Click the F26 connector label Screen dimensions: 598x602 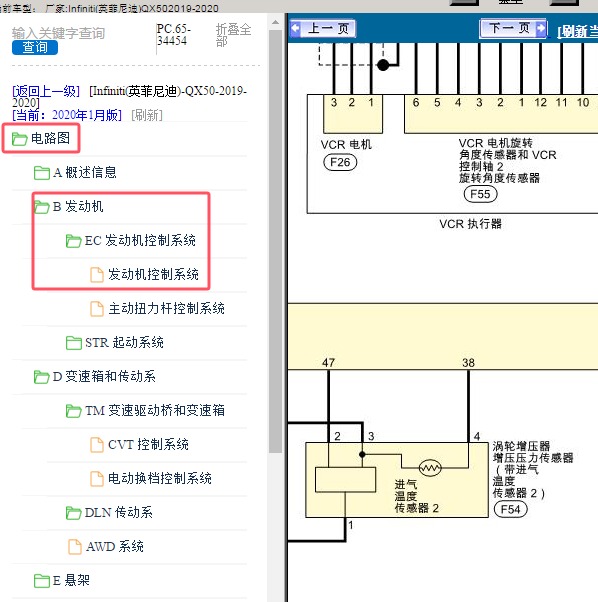[340, 162]
